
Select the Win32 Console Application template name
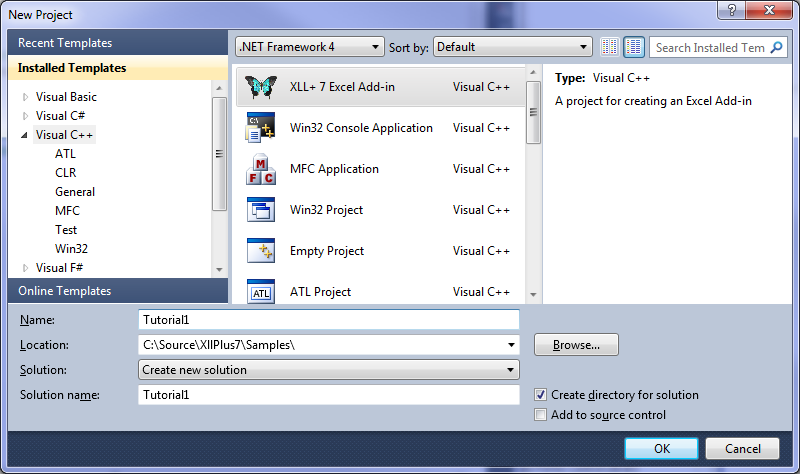tap(361, 128)
